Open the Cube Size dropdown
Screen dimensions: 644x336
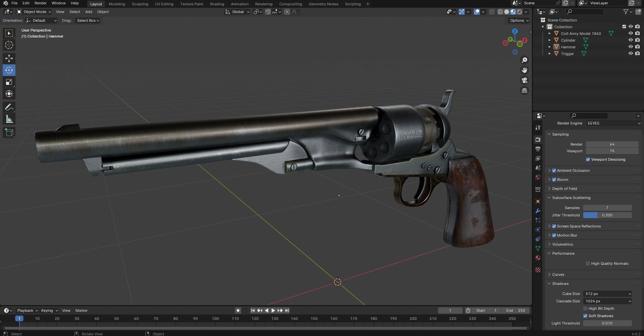(607, 294)
